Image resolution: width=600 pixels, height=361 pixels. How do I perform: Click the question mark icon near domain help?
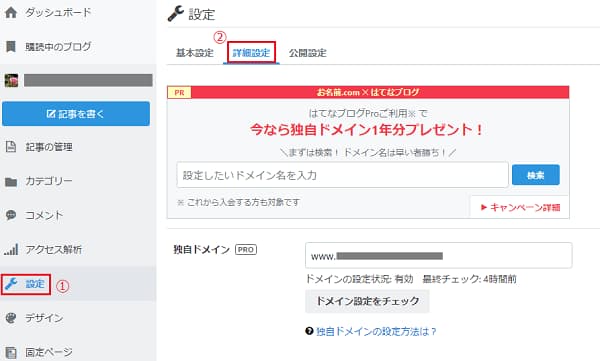309,331
